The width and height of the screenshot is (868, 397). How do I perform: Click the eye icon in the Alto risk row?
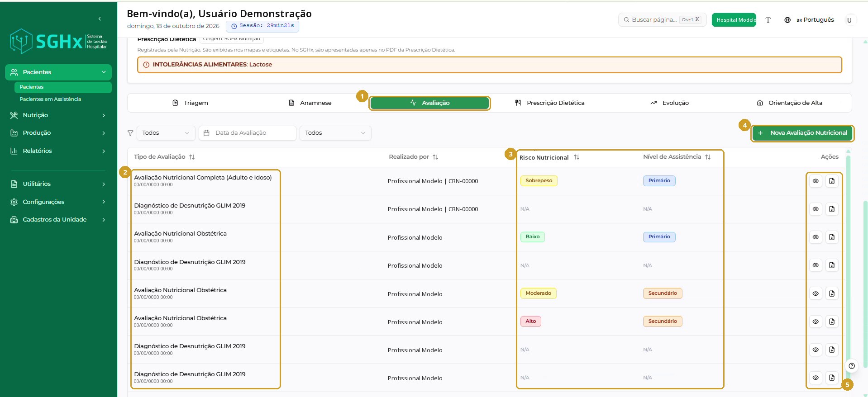[816, 321]
